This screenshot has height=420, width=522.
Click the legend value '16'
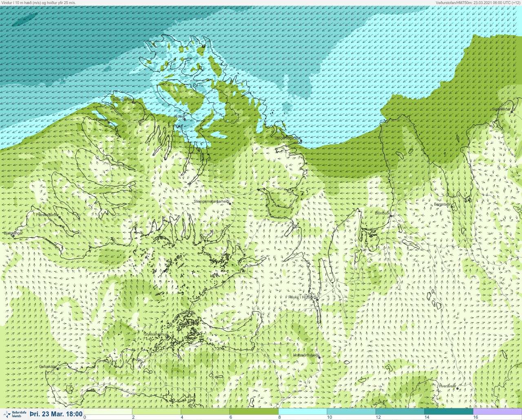(476, 417)
